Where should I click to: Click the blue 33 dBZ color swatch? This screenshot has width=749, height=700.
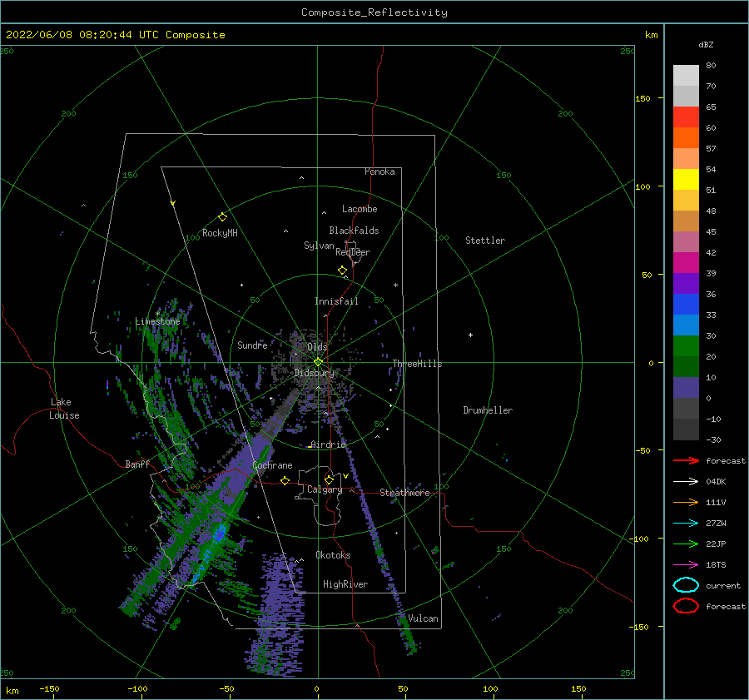pyautogui.click(x=686, y=305)
